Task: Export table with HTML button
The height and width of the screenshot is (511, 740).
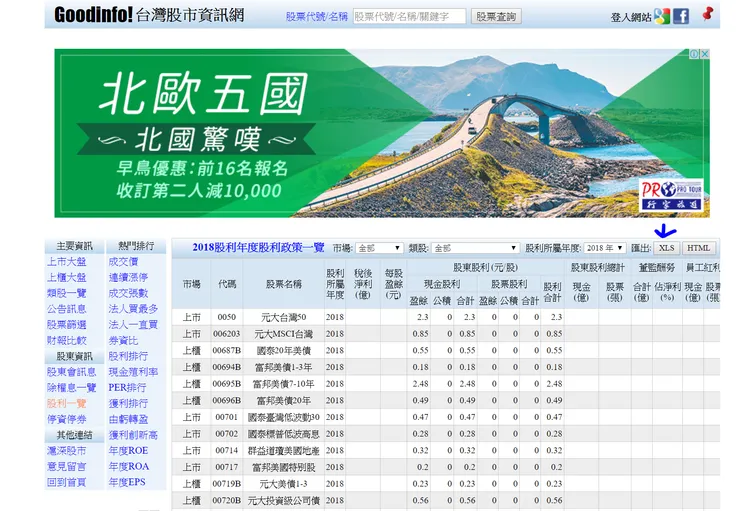Action: coord(698,248)
